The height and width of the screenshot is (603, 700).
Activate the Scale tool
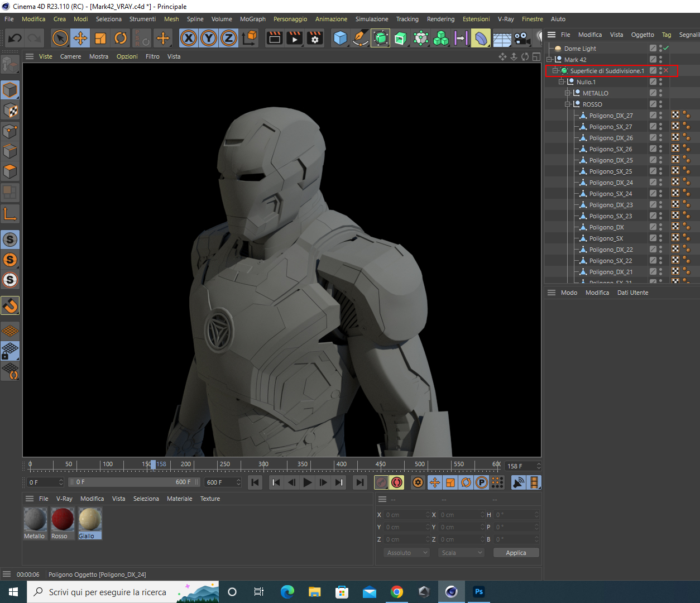pos(100,39)
